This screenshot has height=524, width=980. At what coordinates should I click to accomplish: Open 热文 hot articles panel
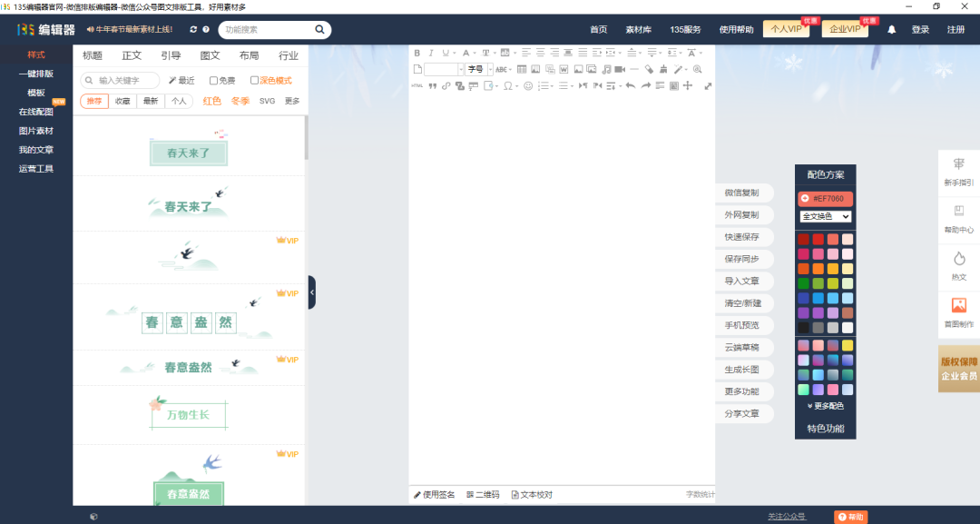pos(959,266)
